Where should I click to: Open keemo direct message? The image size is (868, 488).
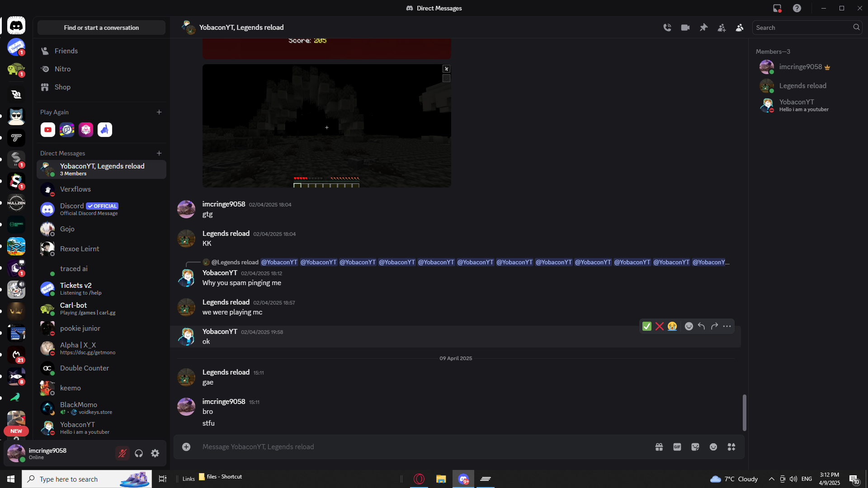pyautogui.click(x=102, y=388)
